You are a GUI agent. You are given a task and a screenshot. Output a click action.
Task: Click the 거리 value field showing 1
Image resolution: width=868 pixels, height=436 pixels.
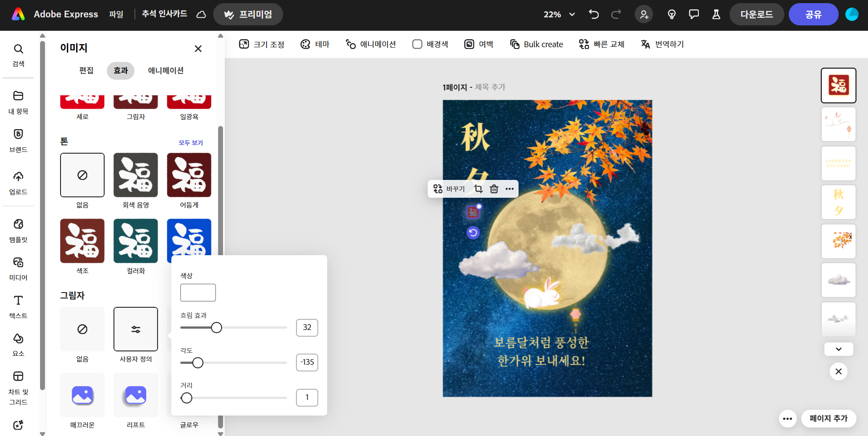pyautogui.click(x=307, y=397)
